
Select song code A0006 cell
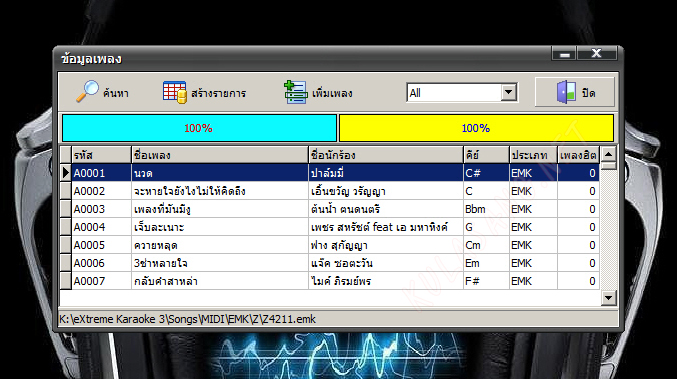(x=101, y=263)
